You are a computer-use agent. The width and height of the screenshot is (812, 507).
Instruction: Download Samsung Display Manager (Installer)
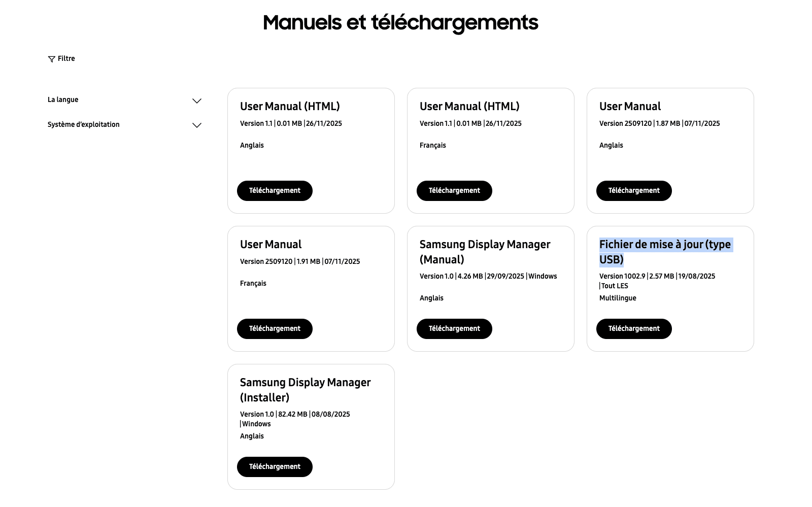(x=275, y=467)
